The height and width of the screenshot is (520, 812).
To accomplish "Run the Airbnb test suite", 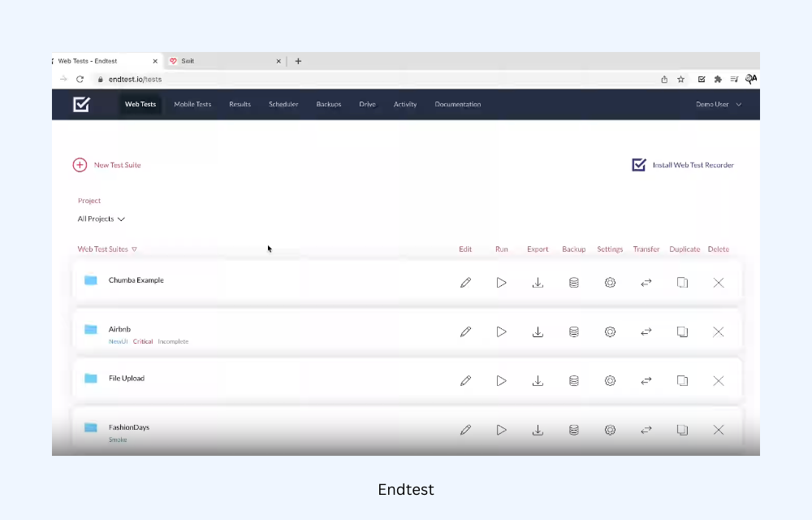I will [x=502, y=331].
